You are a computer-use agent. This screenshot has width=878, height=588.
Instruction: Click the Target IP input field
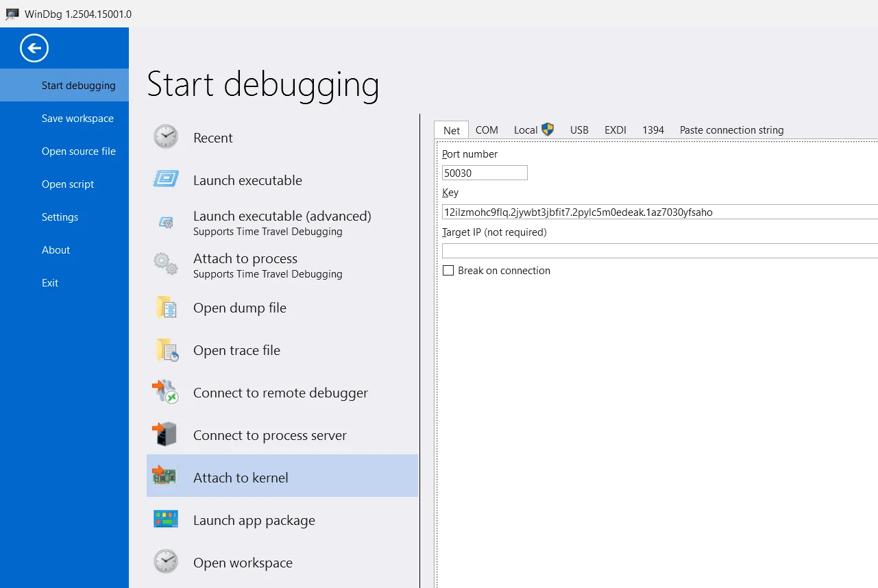[x=658, y=250]
